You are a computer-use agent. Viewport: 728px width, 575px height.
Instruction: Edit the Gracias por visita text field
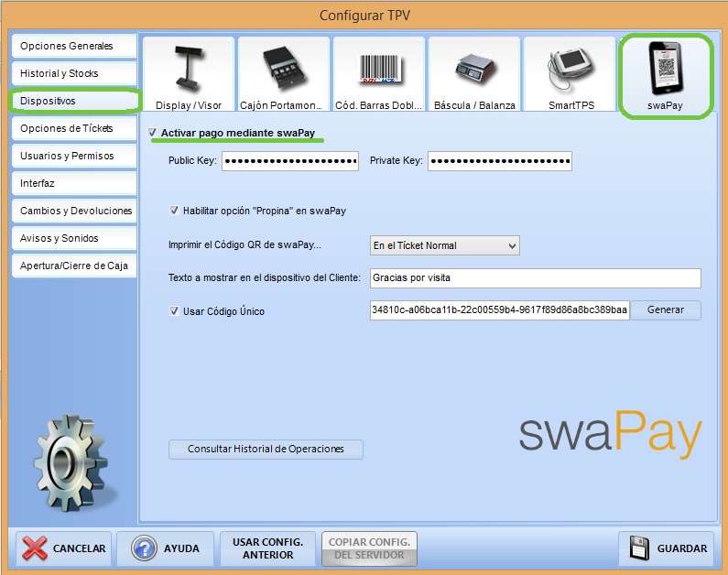pyautogui.click(x=536, y=278)
